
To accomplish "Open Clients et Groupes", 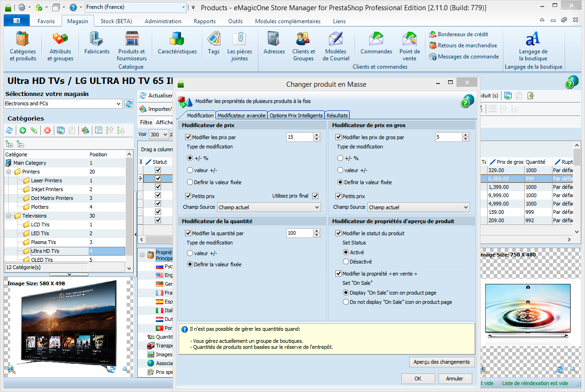I will [303, 46].
